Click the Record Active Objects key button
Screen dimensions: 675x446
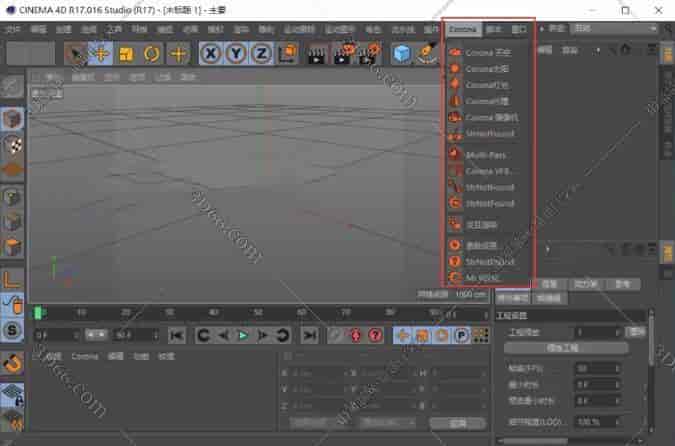click(x=334, y=335)
